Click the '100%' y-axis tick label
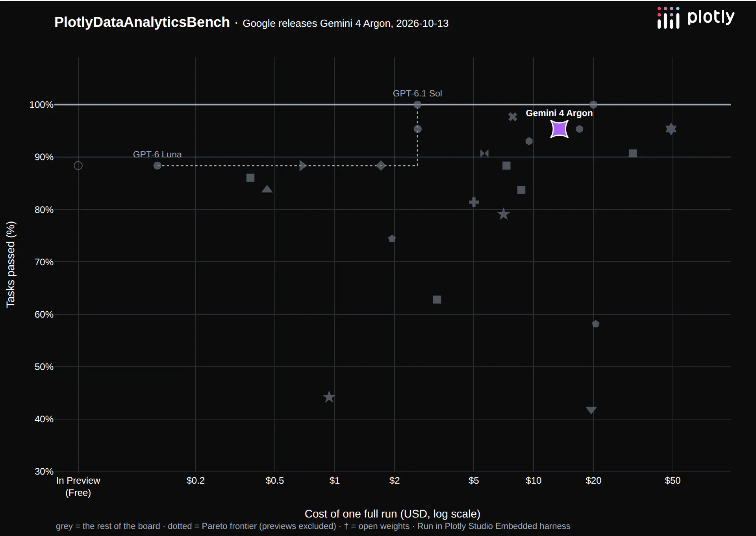This screenshot has height=536, width=756. [41, 105]
